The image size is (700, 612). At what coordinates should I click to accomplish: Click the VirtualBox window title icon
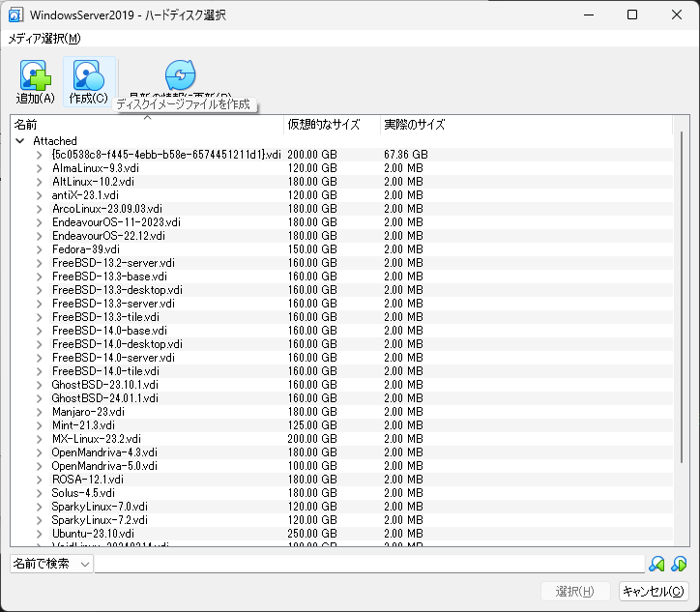[x=15, y=15]
